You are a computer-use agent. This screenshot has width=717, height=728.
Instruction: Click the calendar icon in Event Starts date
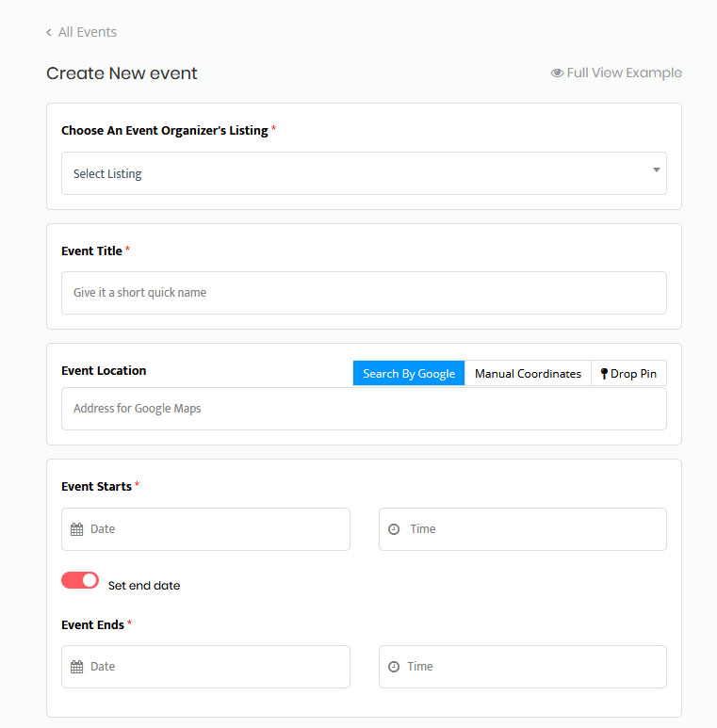click(x=77, y=529)
